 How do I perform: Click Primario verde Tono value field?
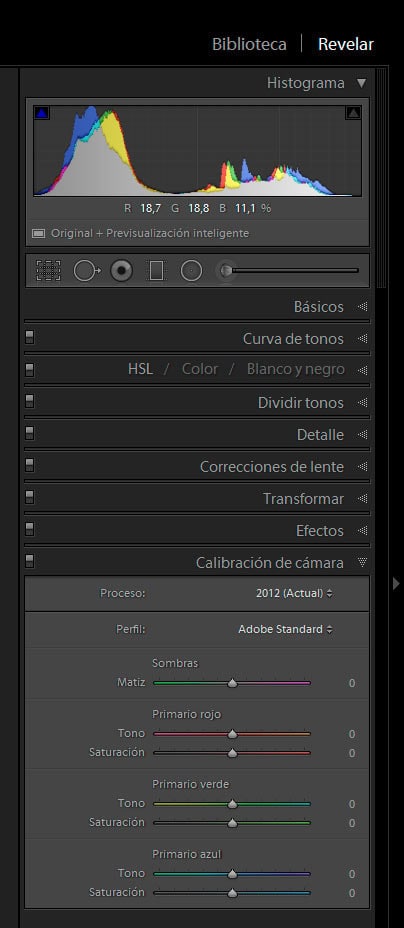pyautogui.click(x=351, y=804)
